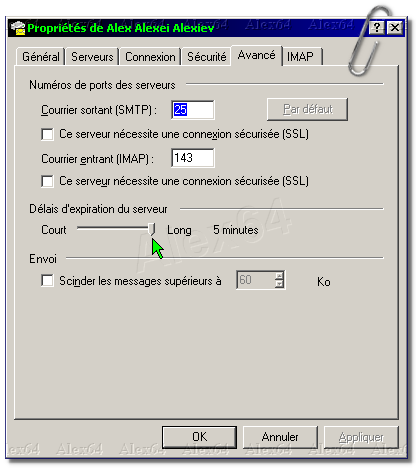Select the Connexion tab

(150, 57)
